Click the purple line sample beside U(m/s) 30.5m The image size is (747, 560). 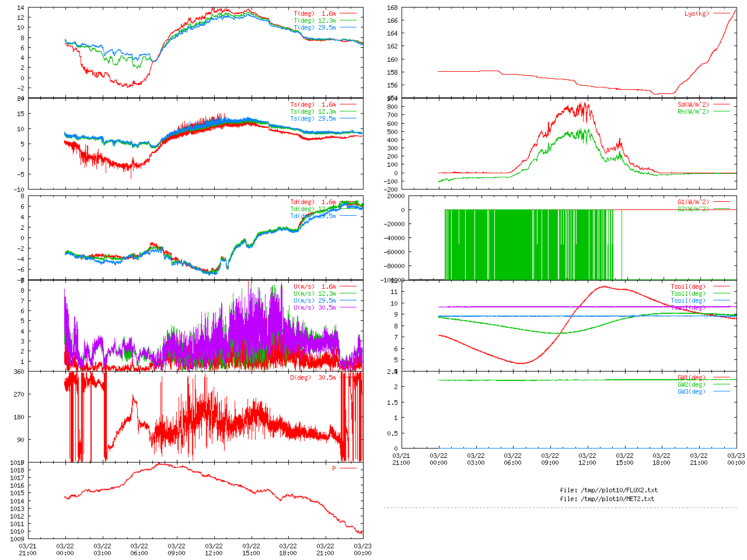(x=348, y=308)
